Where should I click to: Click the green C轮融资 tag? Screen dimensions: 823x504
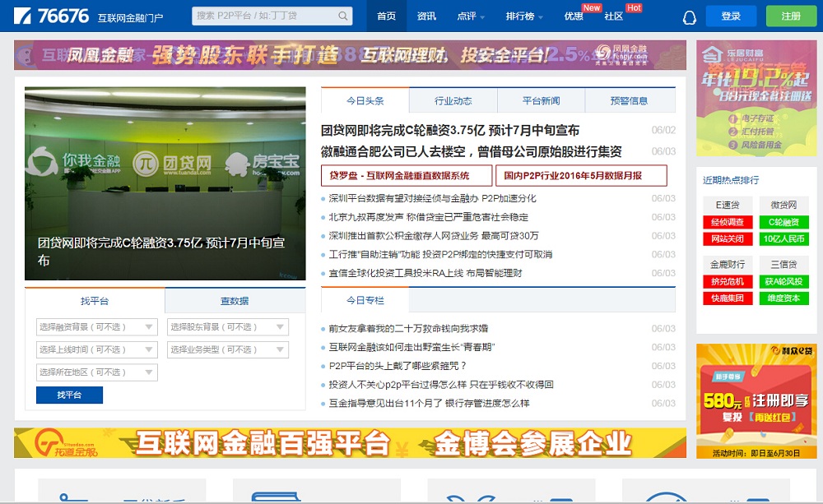(x=783, y=222)
